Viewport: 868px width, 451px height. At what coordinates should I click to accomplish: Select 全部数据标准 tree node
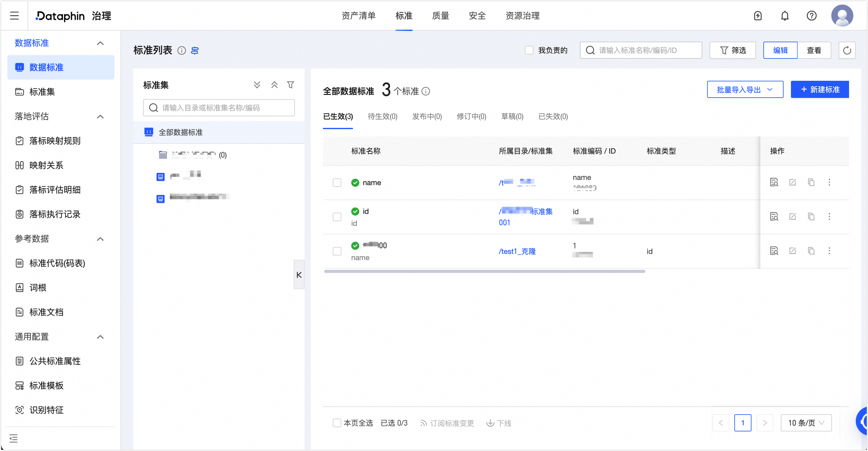pyautogui.click(x=219, y=132)
